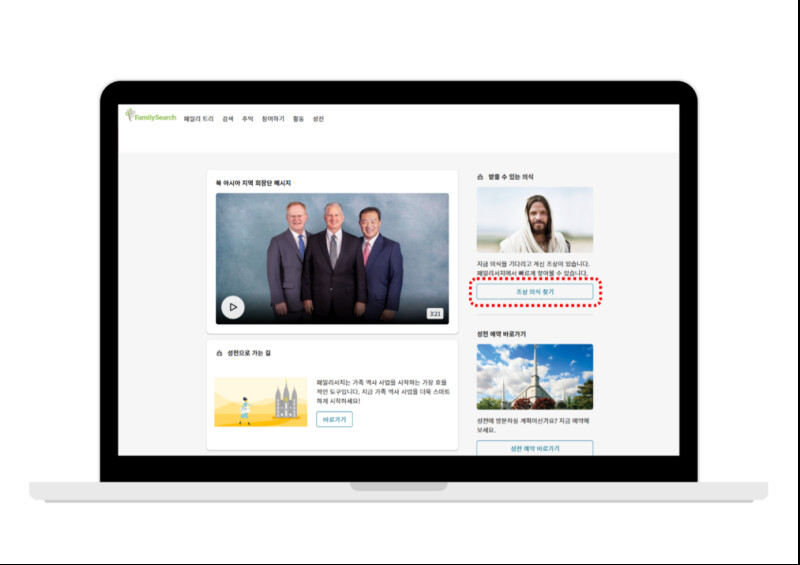Click the temple building photo
Viewport: 800px width, 565px height.
[x=535, y=377]
